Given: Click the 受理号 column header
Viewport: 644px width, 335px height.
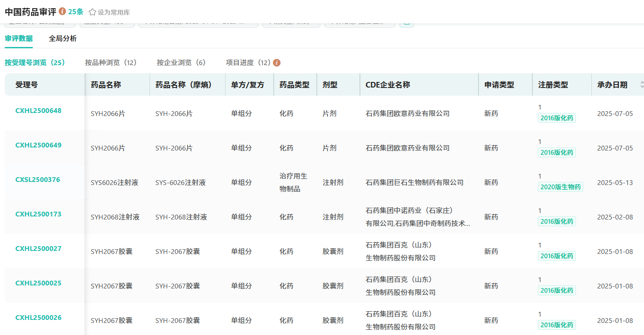Looking at the screenshot, I should (x=27, y=85).
